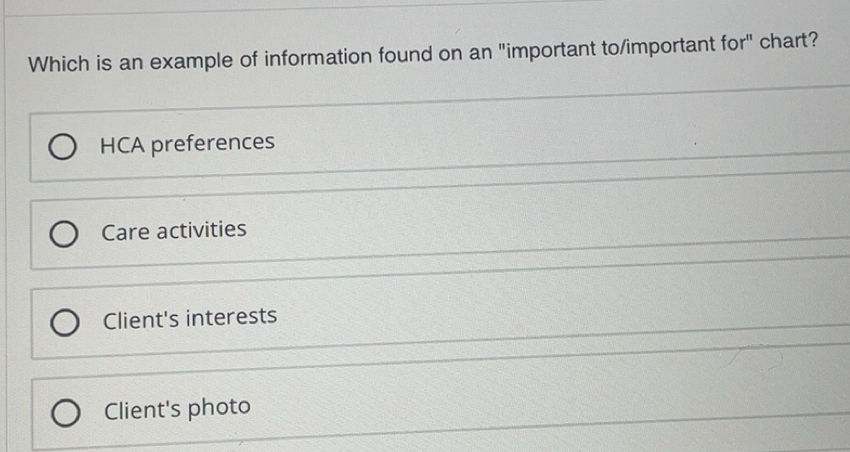Click the word "HCA" in first option
The image size is (850, 452).
click(x=123, y=145)
